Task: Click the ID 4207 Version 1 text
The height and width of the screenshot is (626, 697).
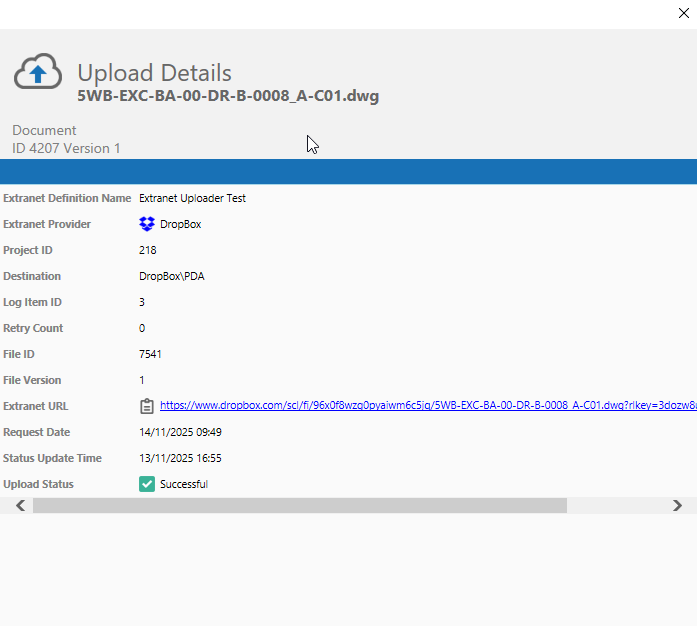Action: pos(66,148)
